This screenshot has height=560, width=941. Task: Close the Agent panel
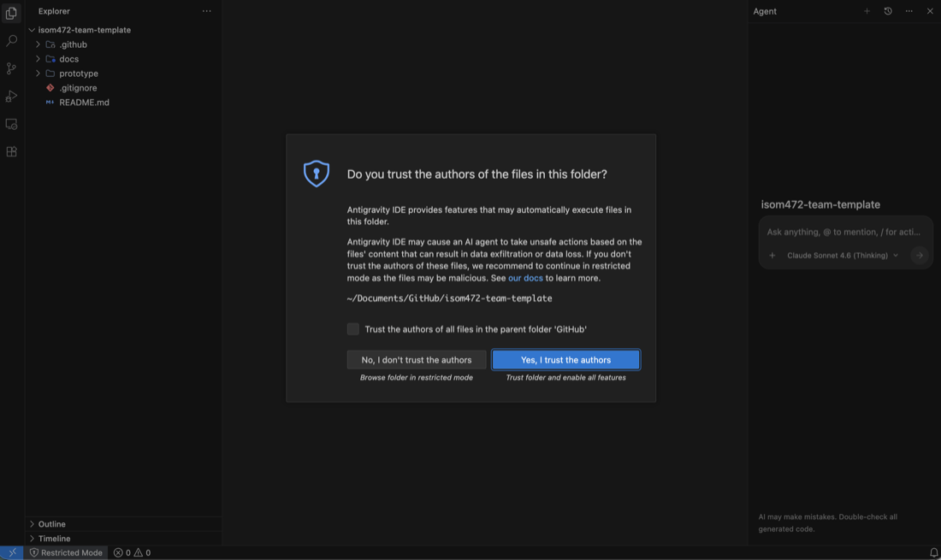[x=930, y=11]
